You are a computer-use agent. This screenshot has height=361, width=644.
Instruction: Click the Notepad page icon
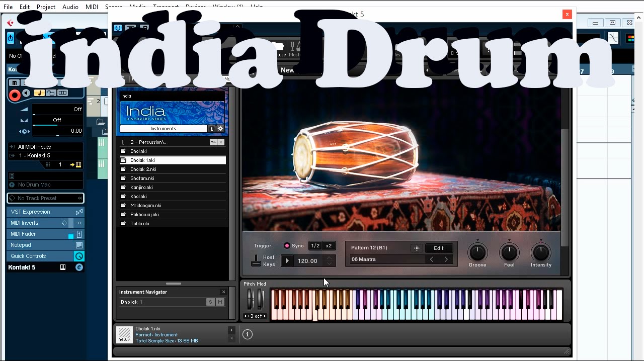[x=79, y=245]
